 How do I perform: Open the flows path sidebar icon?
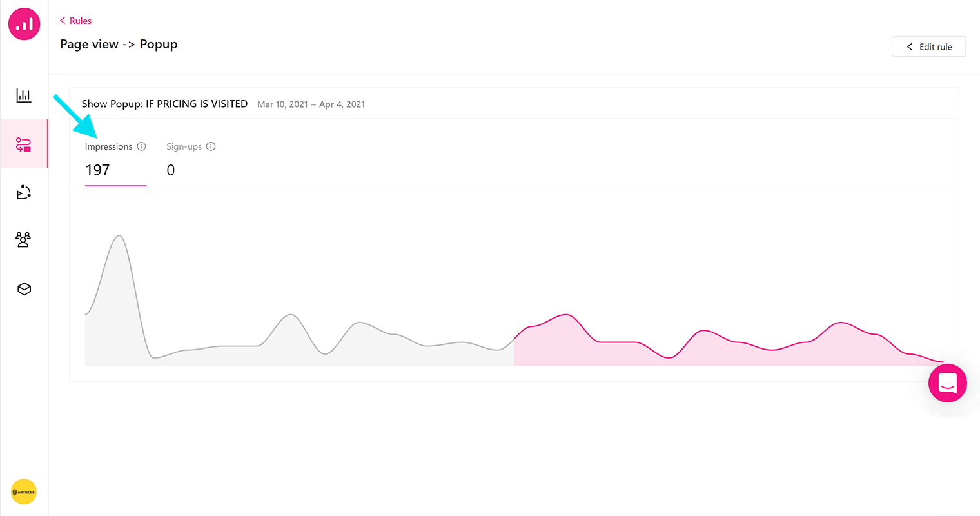(24, 192)
